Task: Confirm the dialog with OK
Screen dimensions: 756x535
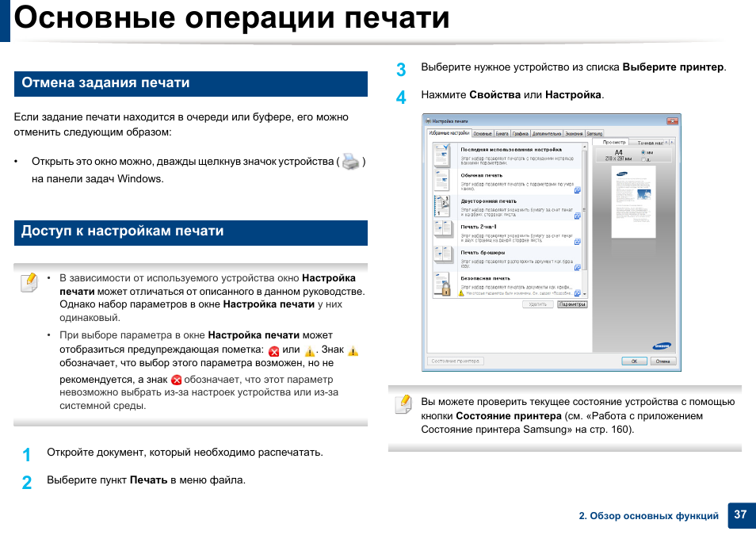Action: pyautogui.click(x=635, y=361)
